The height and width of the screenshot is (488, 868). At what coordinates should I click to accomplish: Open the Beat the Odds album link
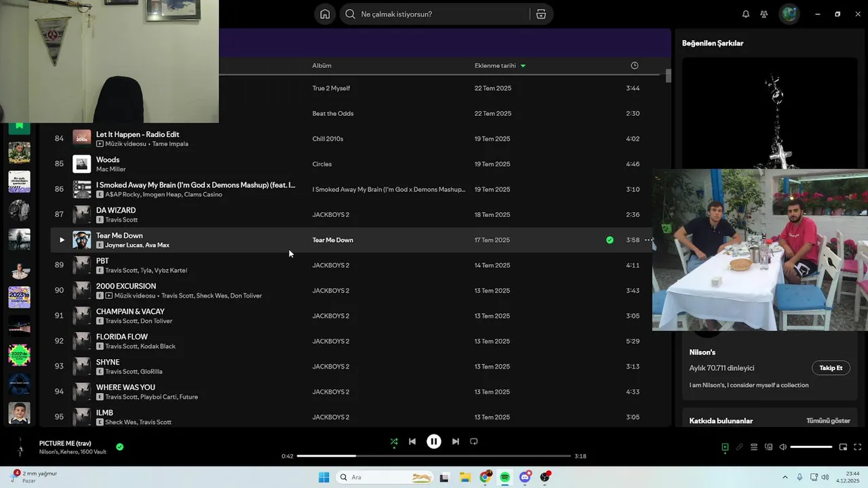[333, 113]
